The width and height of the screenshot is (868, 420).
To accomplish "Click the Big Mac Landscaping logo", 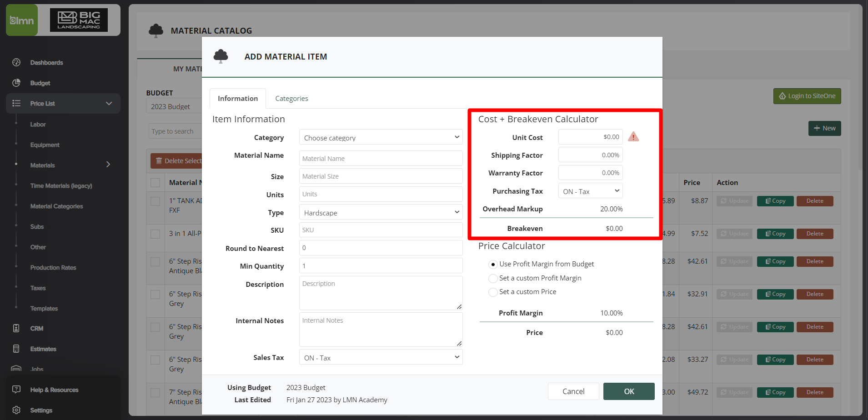I will tap(79, 20).
